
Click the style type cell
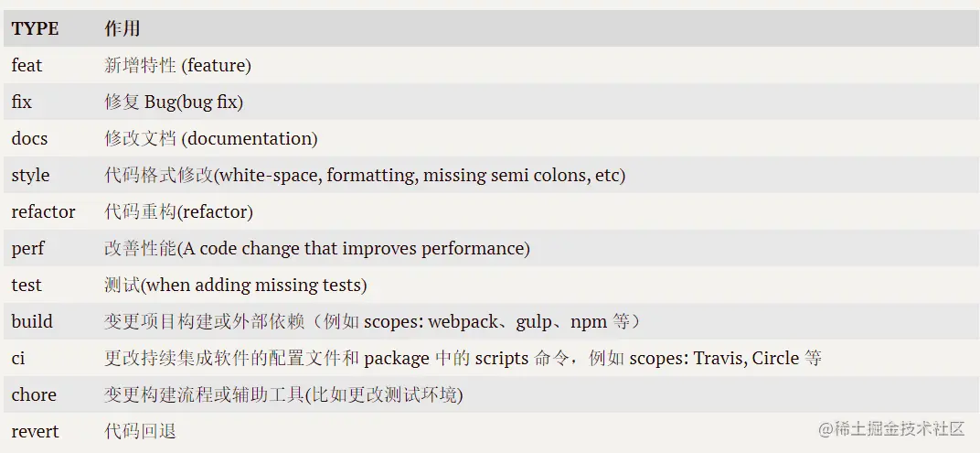click(x=31, y=175)
